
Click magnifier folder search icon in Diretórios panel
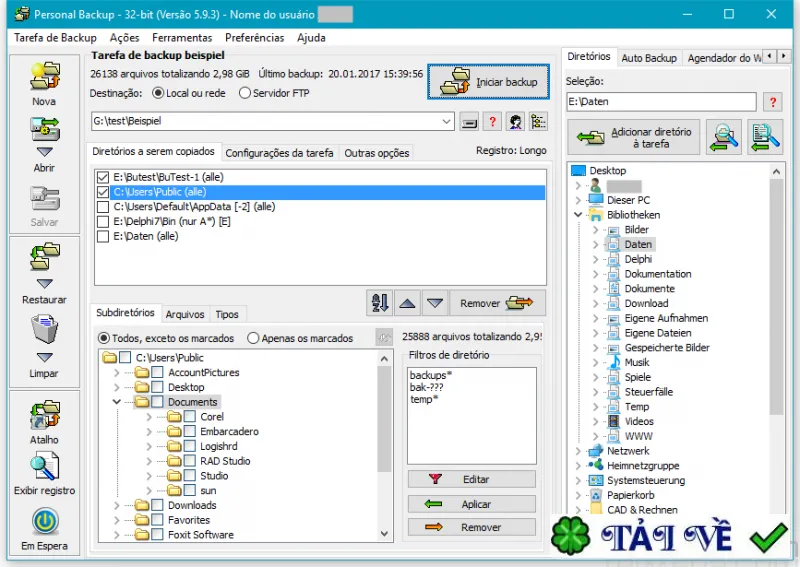[724, 137]
